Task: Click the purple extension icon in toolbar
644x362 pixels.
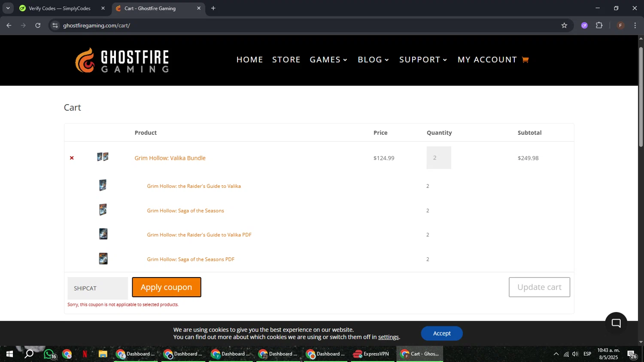Action: click(584, 25)
